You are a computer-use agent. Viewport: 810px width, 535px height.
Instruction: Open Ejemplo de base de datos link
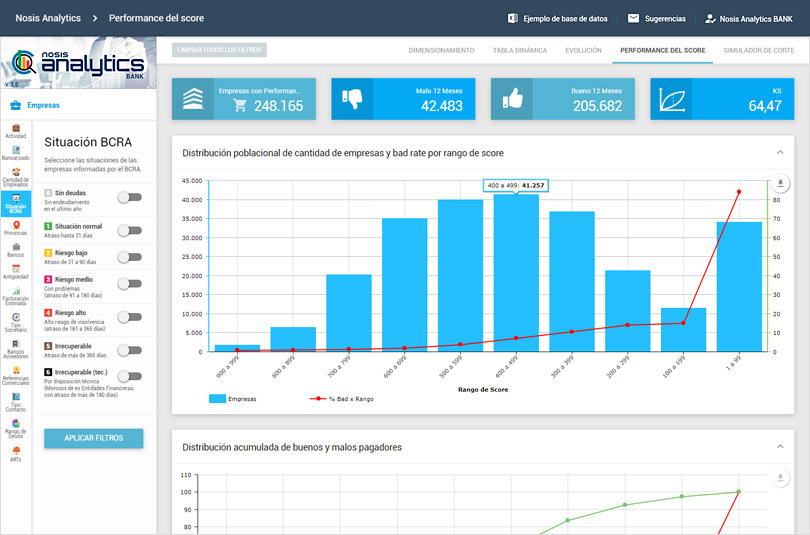[x=565, y=19]
